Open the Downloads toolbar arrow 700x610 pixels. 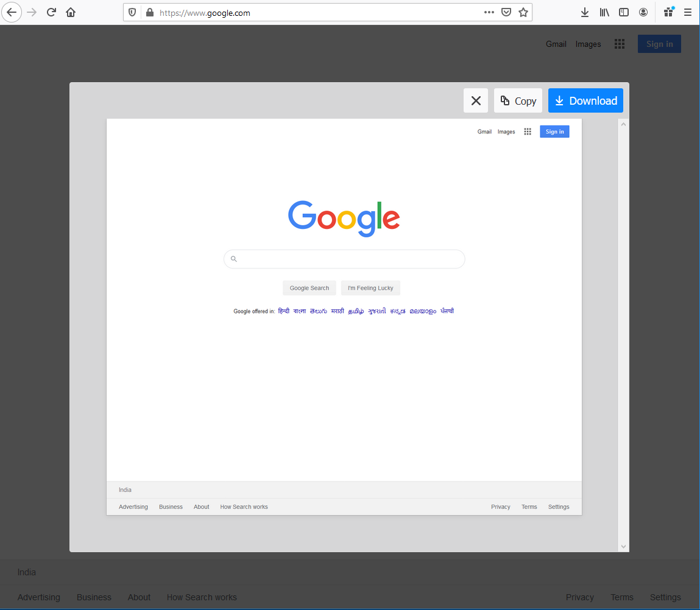[585, 13]
